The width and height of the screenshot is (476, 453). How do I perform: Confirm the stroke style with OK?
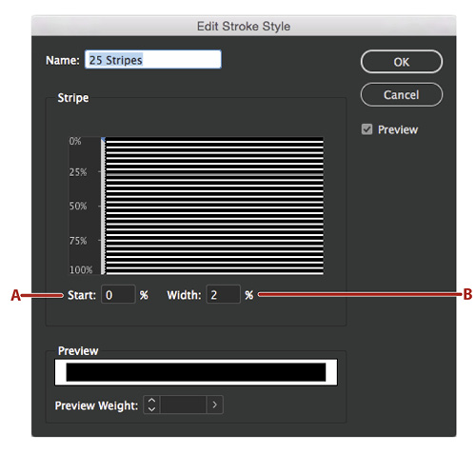pos(401,62)
